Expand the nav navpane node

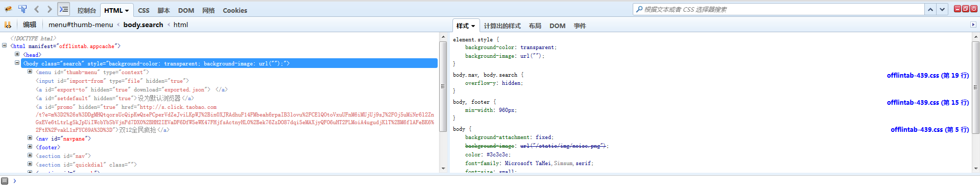pos(30,138)
